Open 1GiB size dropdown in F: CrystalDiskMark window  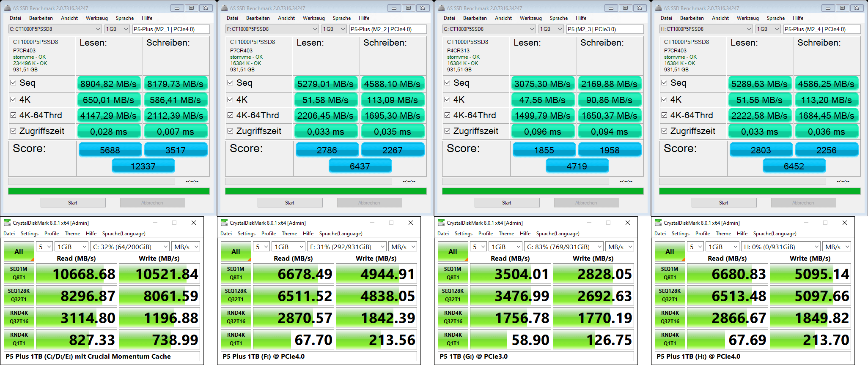click(x=289, y=247)
